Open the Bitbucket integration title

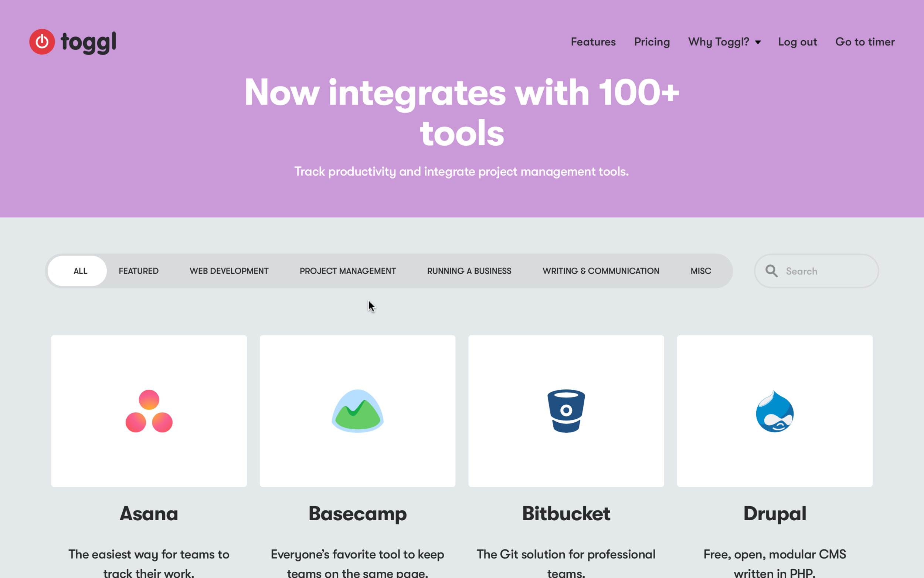point(566,513)
